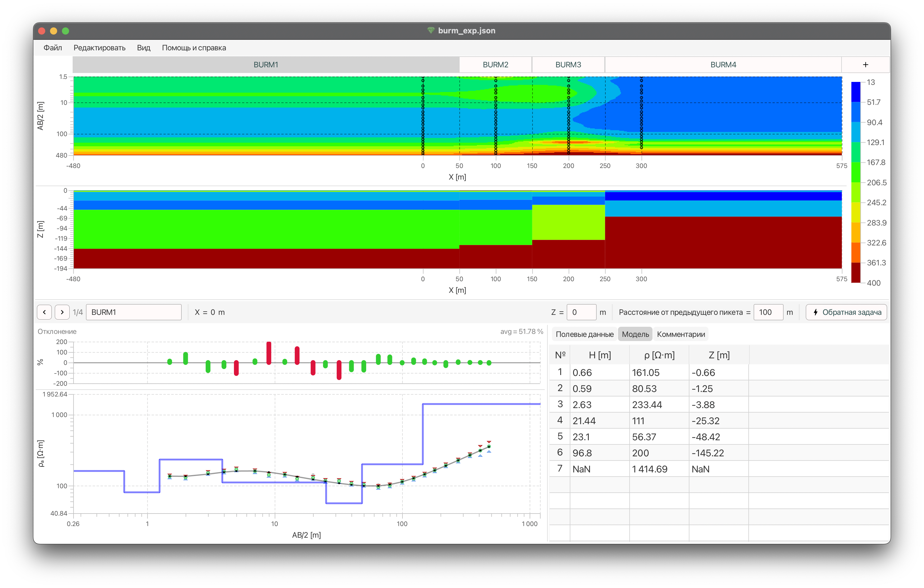Image resolution: width=924 pixels, height=588 pixels.
Task: Open the Файл menu
Action: click(53, 48)
